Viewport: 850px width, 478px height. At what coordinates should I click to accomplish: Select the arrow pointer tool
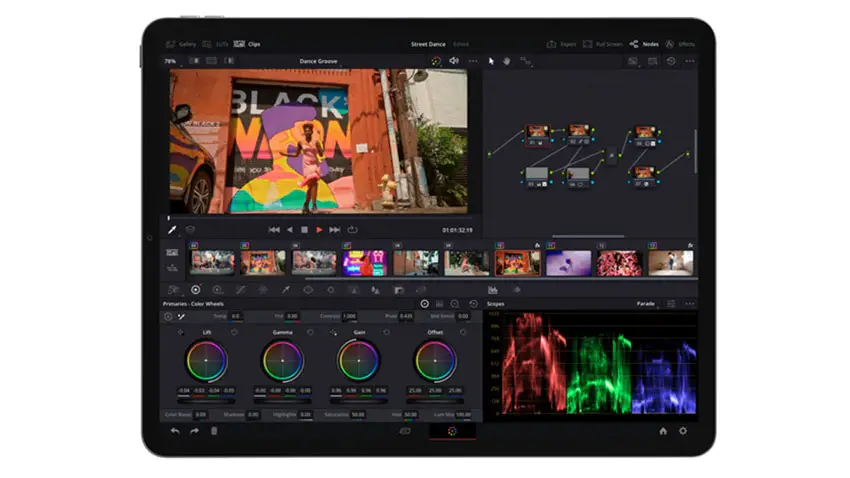point(491,61)
